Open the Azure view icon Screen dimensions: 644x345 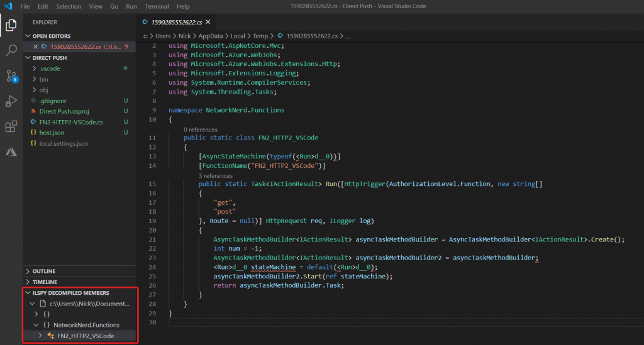point(11,152)
